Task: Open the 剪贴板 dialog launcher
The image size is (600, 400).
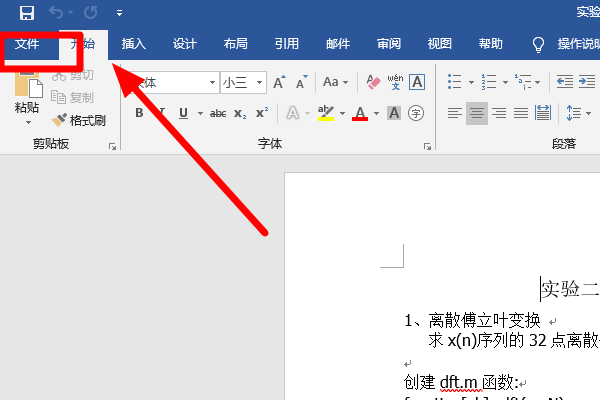Action: pos(112,147)
